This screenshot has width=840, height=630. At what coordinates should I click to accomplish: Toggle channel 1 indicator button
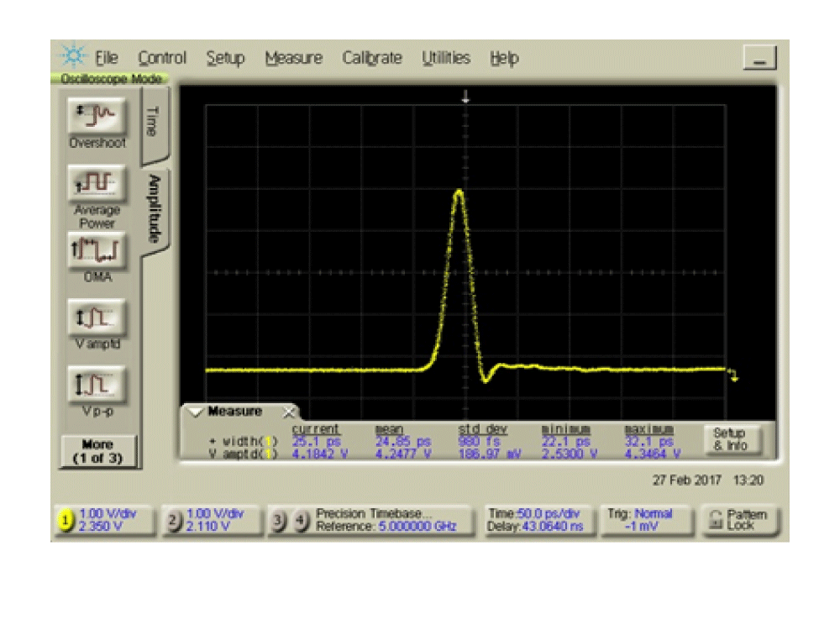[66, 520]
